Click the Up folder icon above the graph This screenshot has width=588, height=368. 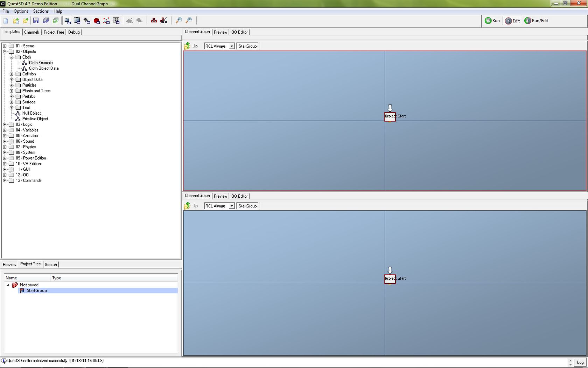pyautogui.click(x=188, y=46)
